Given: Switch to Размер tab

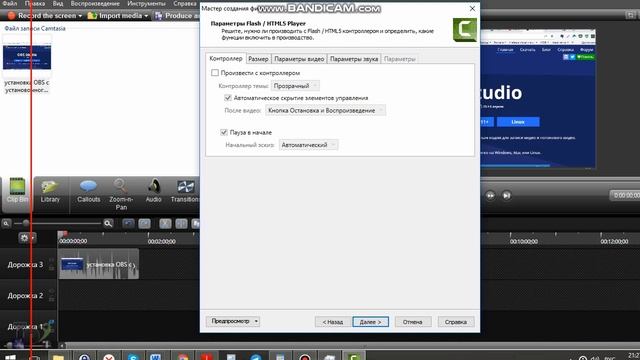Looking at the screenshot, I should point(258,59).
